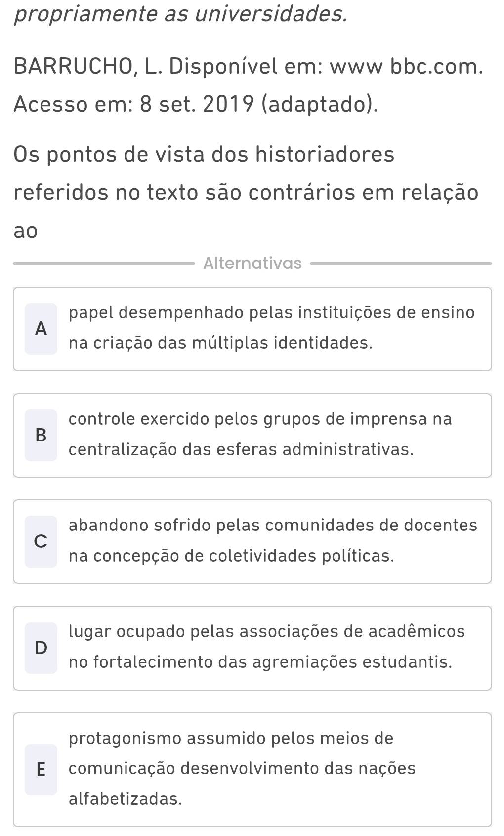
Task: Click option text 'papel desempenhado pelas instituições de ensino'
Action: tap(271, 313)
